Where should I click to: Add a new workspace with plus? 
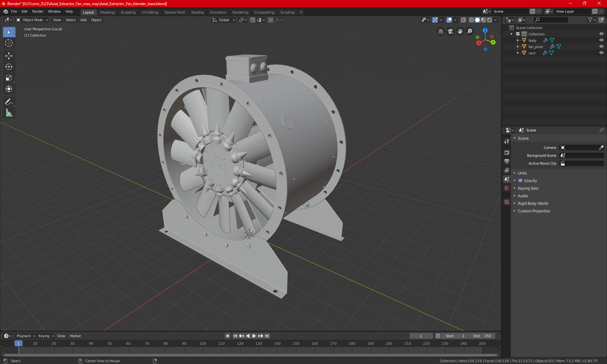point(301,12)
